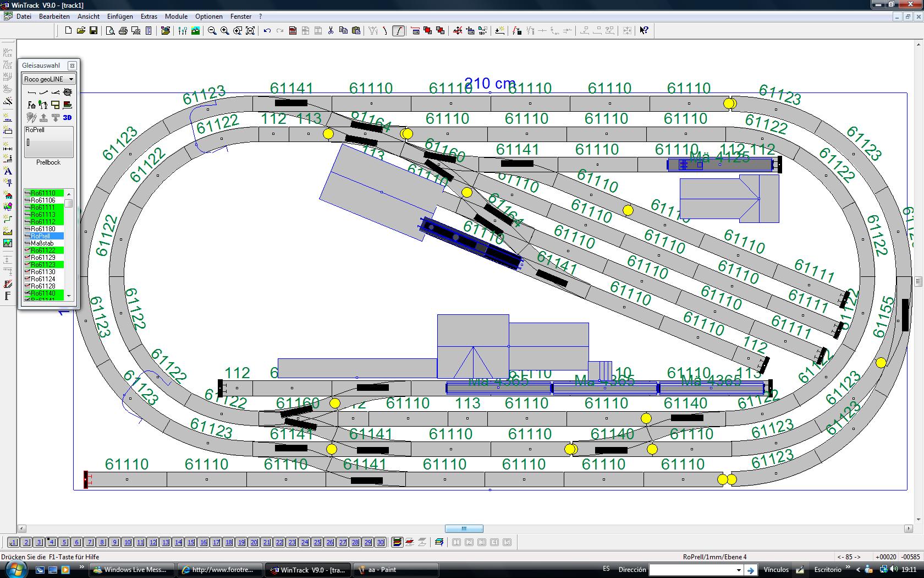Open the Einfügen menu
Image resolution: width=924 pixels, height=578 pixels.
point(120,17)
